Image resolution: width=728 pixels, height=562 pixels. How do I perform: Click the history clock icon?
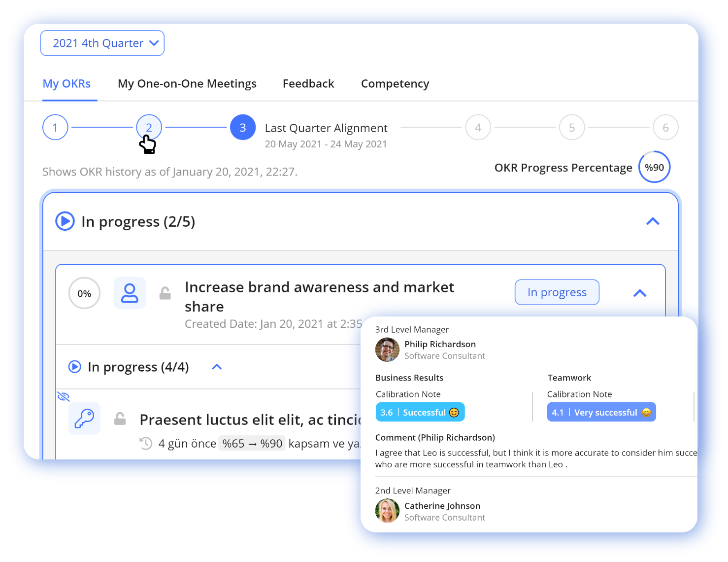(146, 444)
